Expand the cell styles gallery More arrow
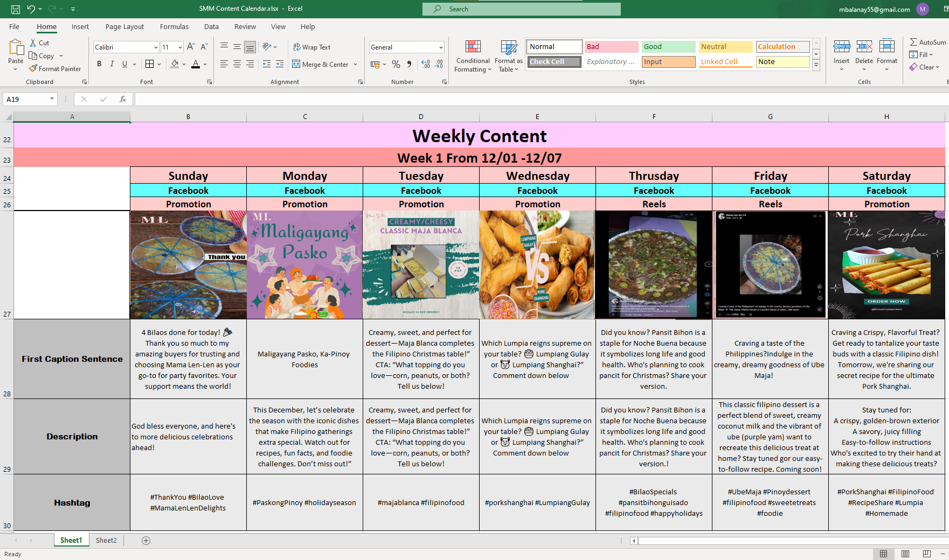The image size is (949, 560). pyautogui.click(x=816, y=65)
